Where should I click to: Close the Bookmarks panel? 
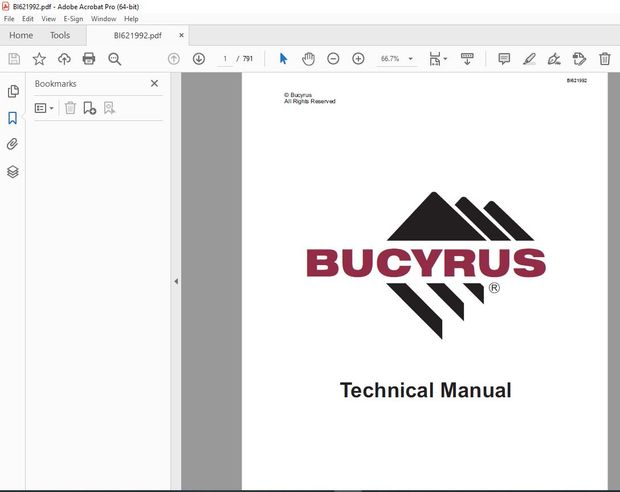tap(155, 83)
